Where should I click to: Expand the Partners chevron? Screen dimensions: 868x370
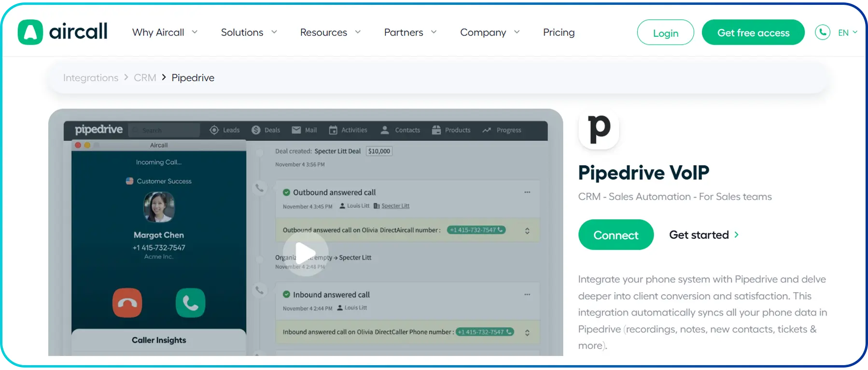click(434, 32)
